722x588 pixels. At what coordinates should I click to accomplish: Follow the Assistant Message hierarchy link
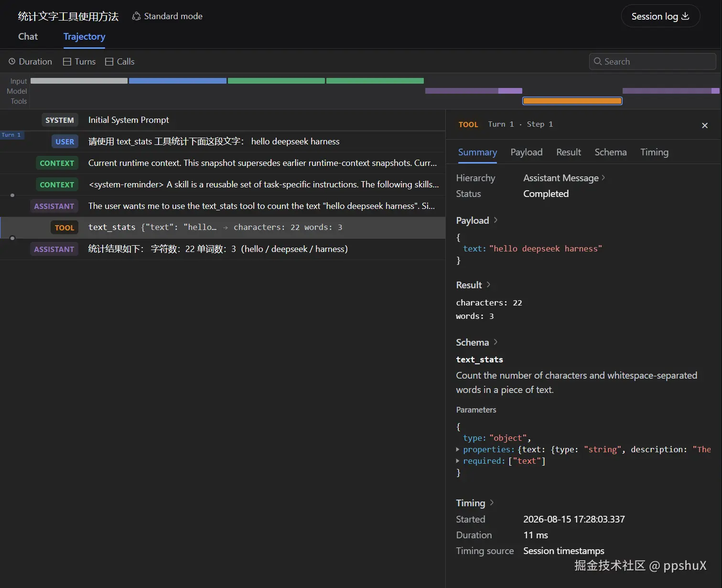click(x=564, y=178)
